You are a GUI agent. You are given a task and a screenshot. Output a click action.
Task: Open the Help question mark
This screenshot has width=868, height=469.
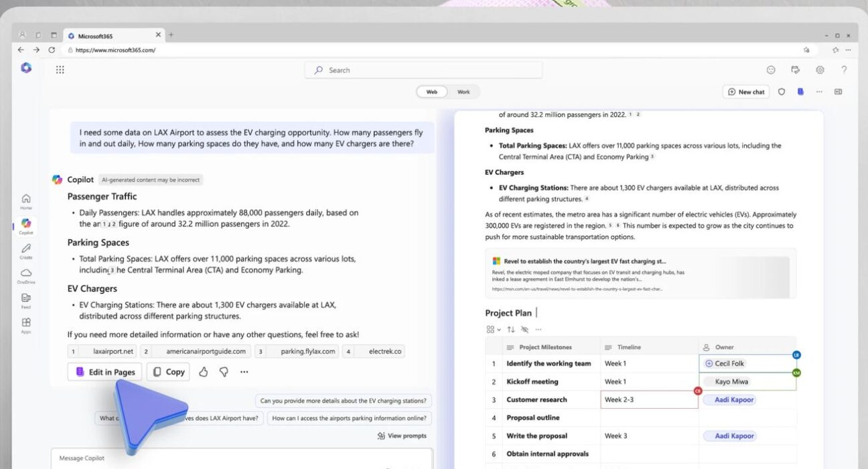tap(844, 70)
